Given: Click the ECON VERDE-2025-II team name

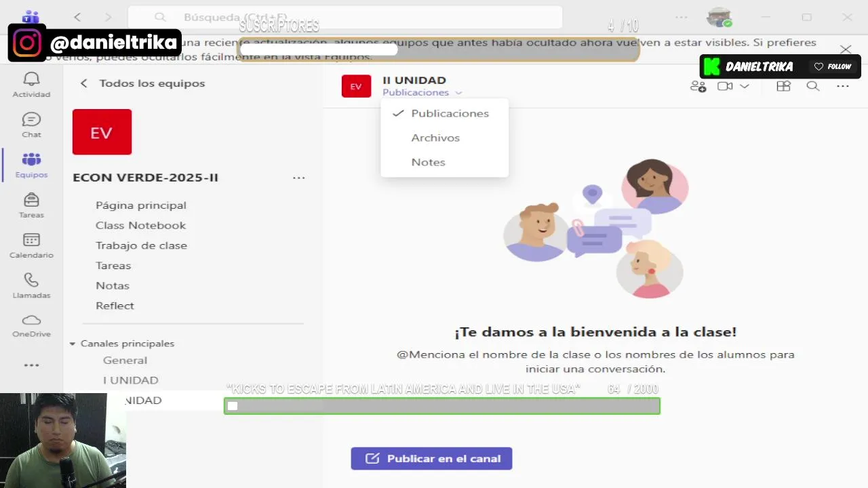Looking at the screenshot, I should tap(145, 178).
